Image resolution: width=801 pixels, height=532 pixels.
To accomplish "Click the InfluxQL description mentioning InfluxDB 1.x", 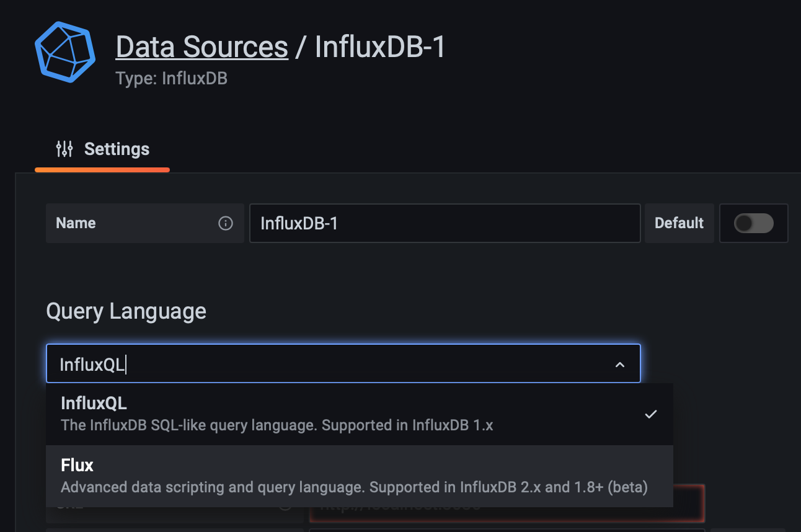I will (277, 425).
